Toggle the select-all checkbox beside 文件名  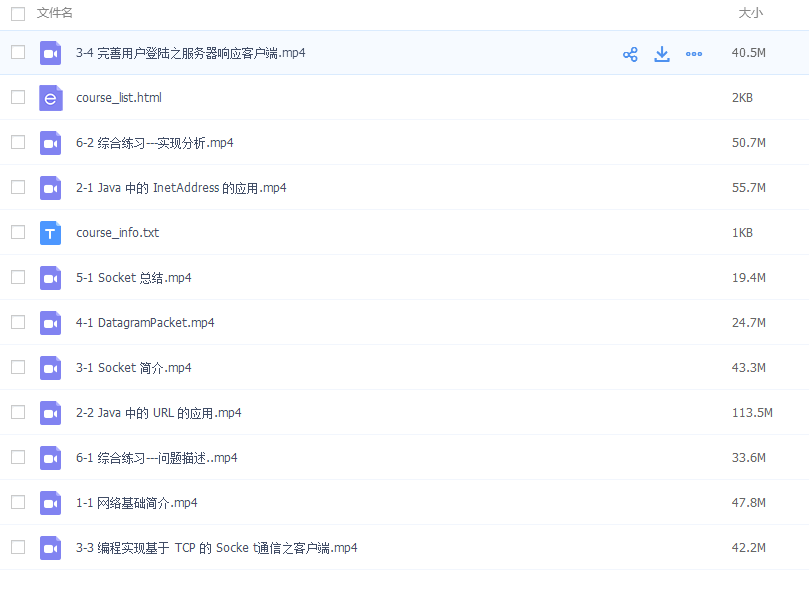[x=18, y=13]
